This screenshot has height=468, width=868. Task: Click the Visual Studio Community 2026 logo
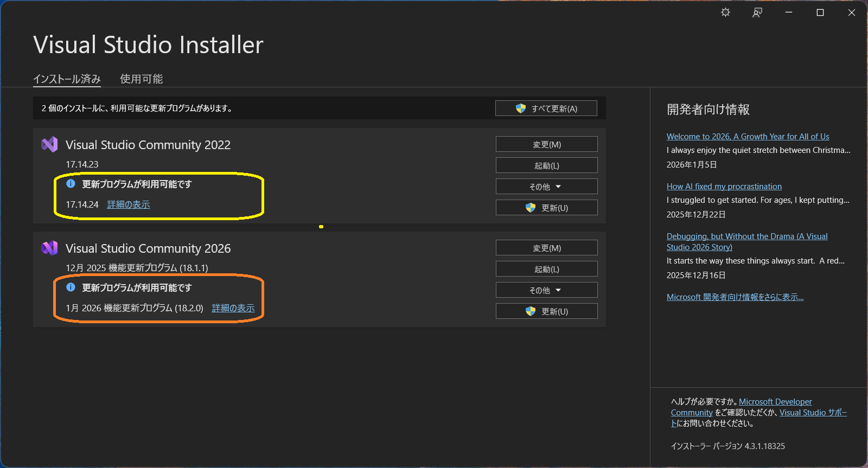point(49,248)
